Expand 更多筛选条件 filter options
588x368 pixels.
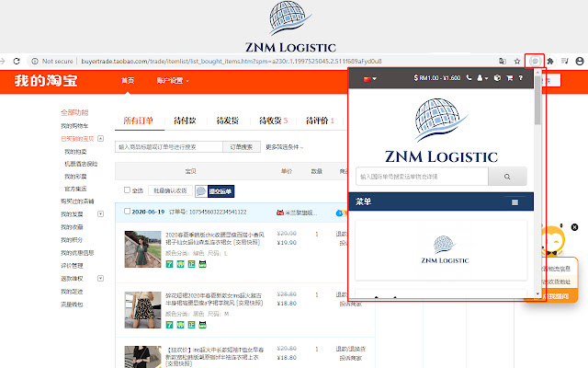[x=284, y=147]
